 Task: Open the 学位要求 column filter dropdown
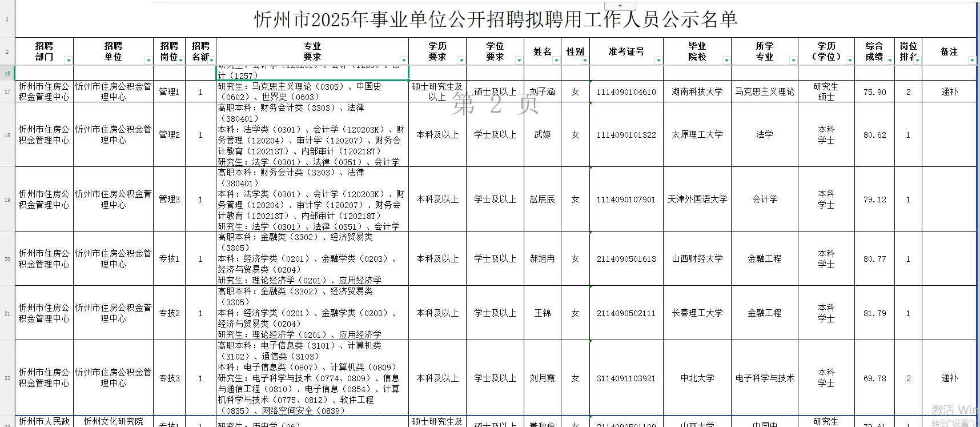coord(519,61)
